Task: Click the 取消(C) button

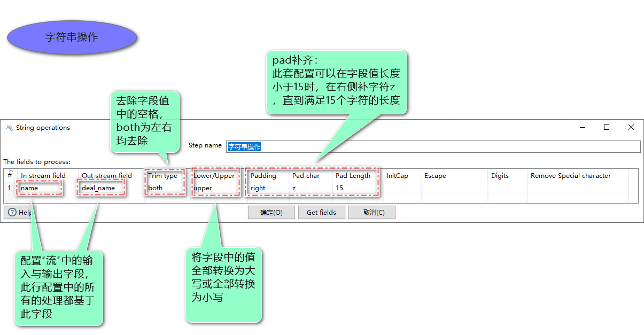Action: (x=372, y=213)
